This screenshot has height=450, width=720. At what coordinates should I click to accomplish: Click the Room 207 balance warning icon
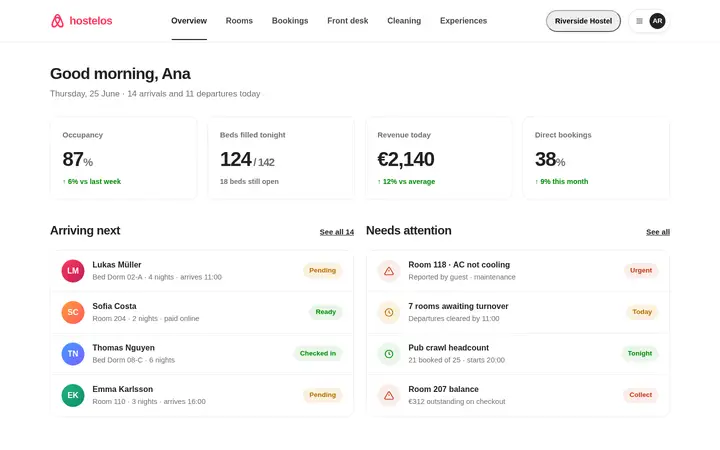389,395
